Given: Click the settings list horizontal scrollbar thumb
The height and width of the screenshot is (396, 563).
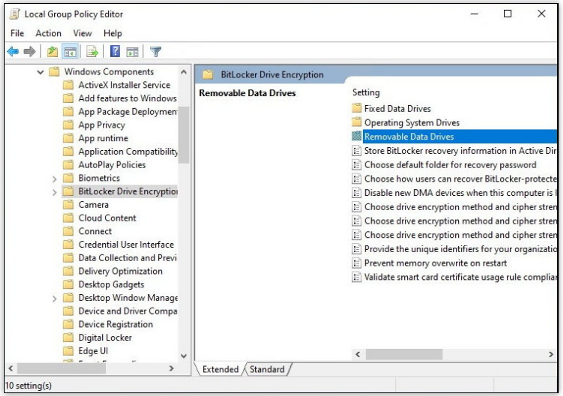Looking at the screenshot, I should 404,354.
